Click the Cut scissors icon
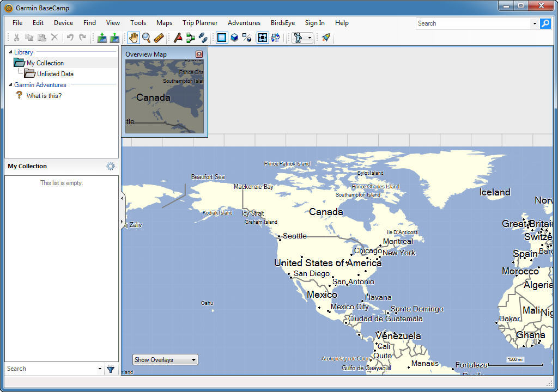This screenshot has width=558, height=392. pyautogui.click(x=16, y=38)
